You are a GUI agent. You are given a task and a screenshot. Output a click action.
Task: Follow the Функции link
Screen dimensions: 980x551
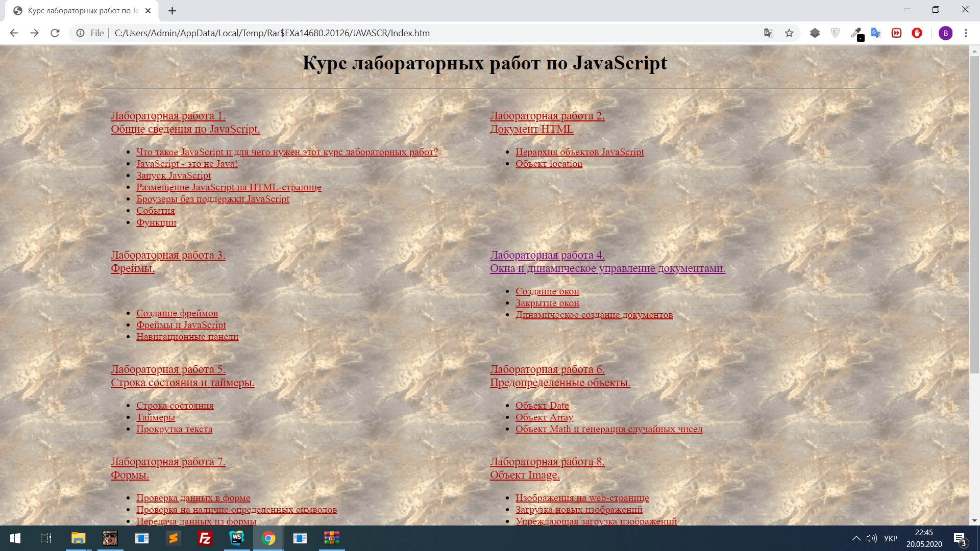pos(156,222)
